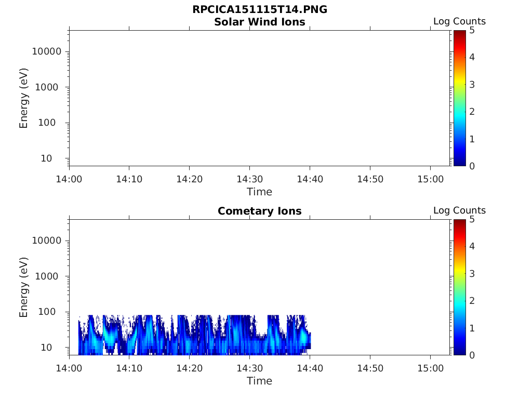
Task: Select the Cometary Ions plot title
Action: tap(260, 211)
